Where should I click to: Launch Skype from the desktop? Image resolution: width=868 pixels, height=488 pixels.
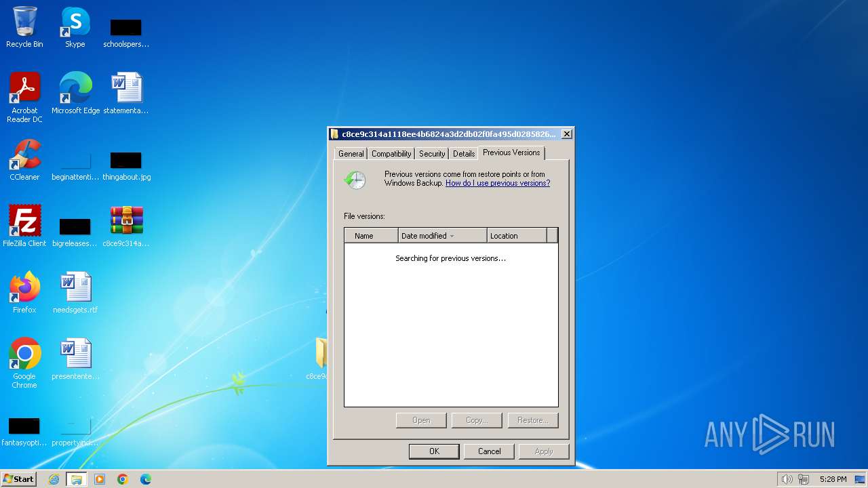pyautogui.click(x=75, y=27)
